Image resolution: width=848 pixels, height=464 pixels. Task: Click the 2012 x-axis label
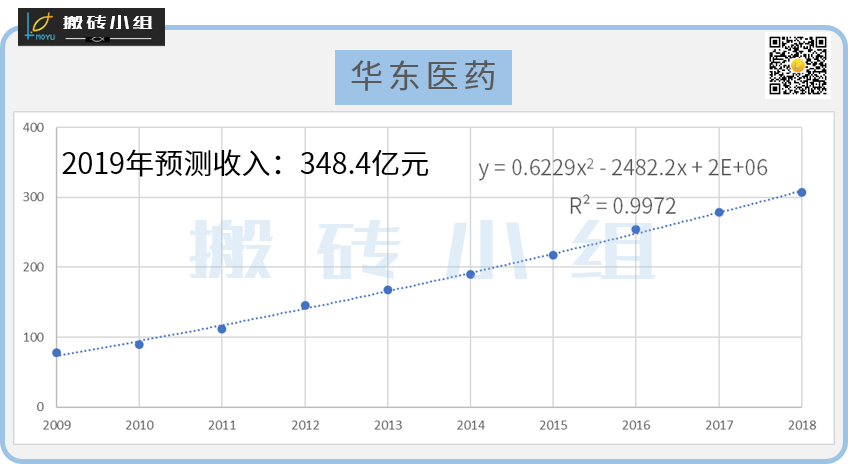[x=305, y=425]
